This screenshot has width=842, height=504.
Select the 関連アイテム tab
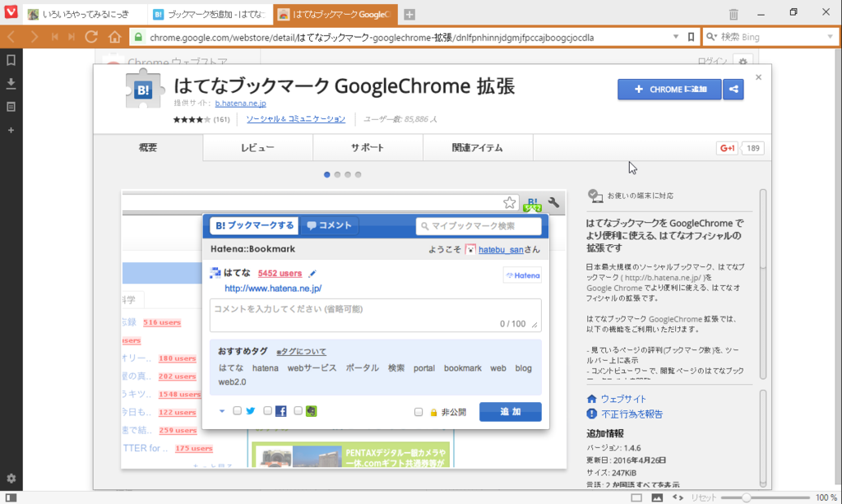[x=478, y=148]
